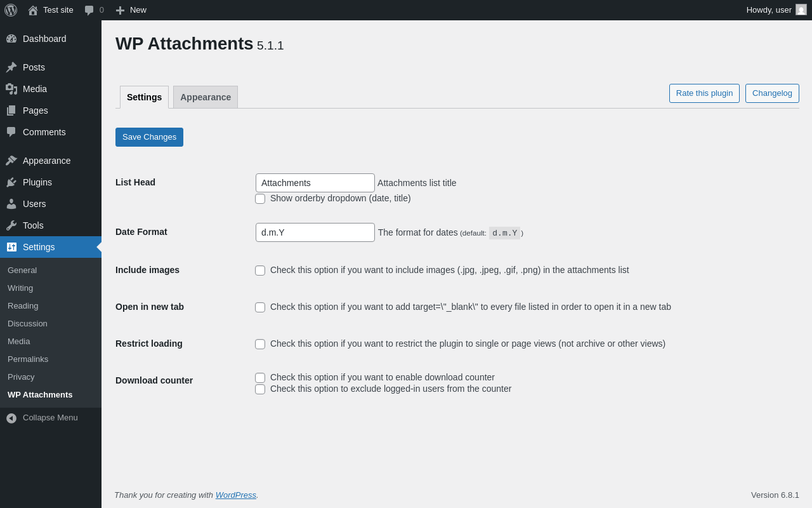Focus the Date Format text field
Screen dimensions: 812x508
(x=315, y=232)
